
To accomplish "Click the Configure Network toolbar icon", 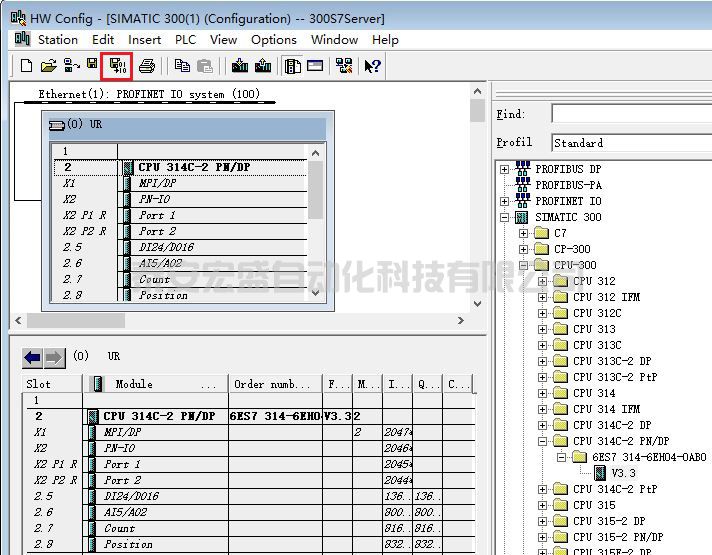I will coord(344,66).
